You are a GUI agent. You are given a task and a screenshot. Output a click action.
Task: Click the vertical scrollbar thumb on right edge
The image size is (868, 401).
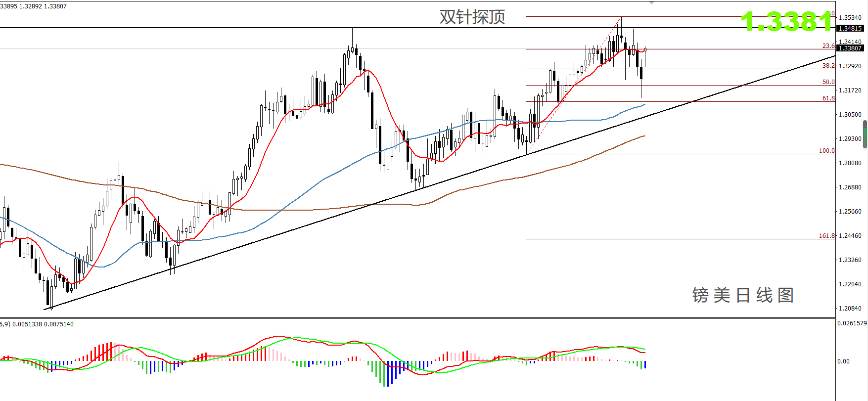pos(865,134)
